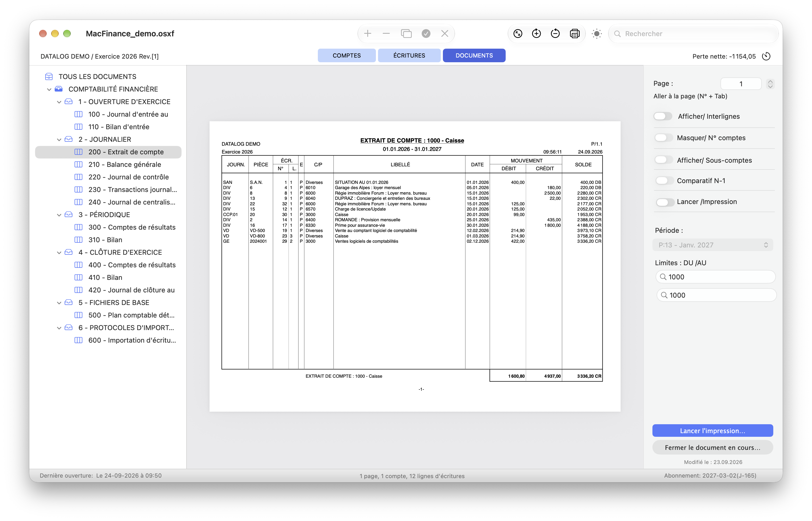Click the minus remove icon in toolbar
Viewport: 812px width, 521px height.
pyautogui.click(x=386, y=33)
